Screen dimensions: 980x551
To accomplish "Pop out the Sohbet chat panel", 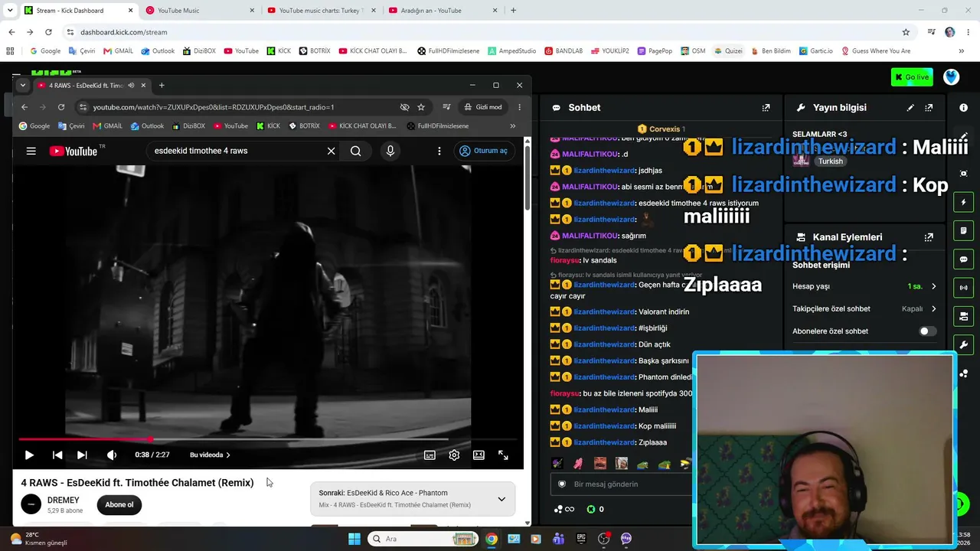I will pos(766,108).
